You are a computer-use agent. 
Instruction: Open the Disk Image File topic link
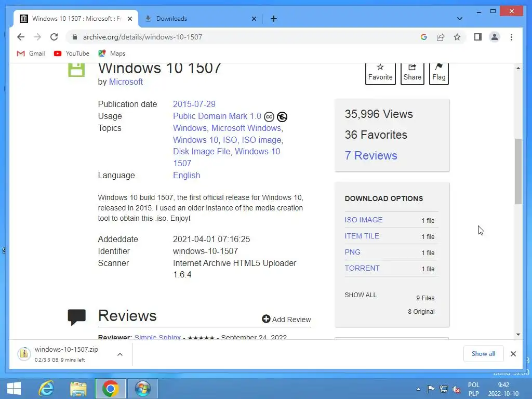(x=202, y=151)
